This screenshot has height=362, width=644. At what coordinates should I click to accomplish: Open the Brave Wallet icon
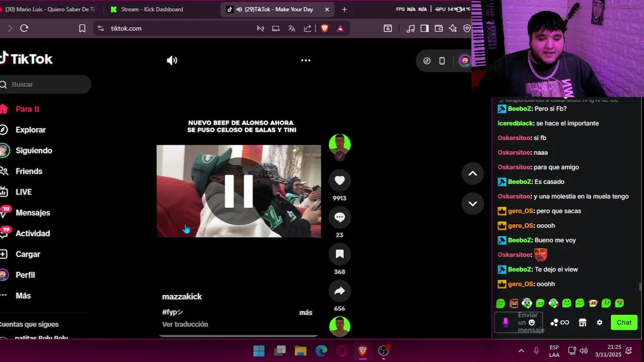439,29
